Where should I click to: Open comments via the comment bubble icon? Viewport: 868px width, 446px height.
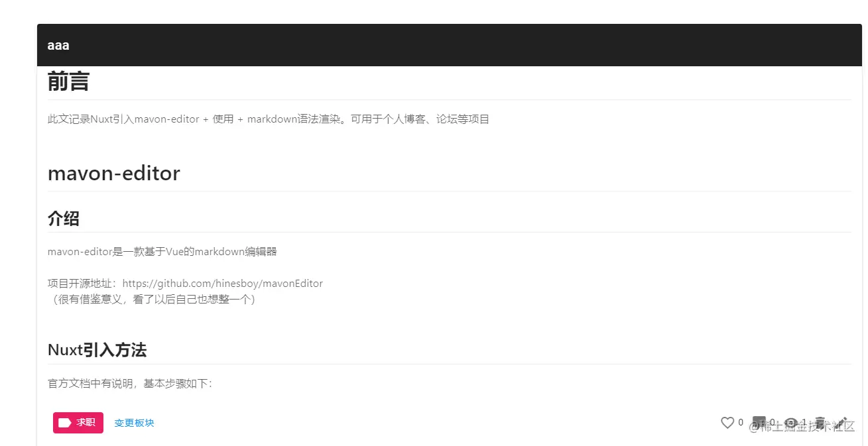760,423
